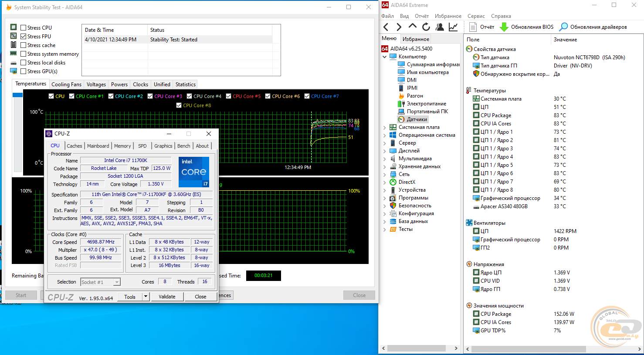Select Имя компьютера tree item
The height and width of the screenshot is (355, 644).
click(423, 72)
